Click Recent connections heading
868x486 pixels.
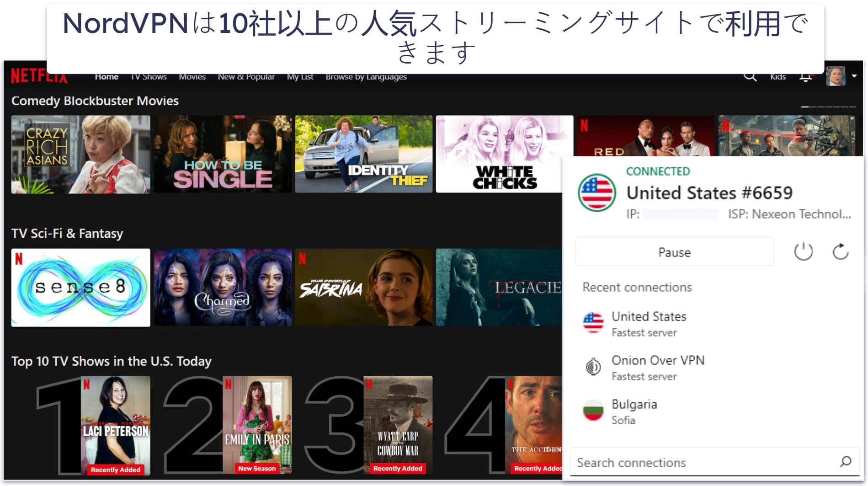point(637,287)
